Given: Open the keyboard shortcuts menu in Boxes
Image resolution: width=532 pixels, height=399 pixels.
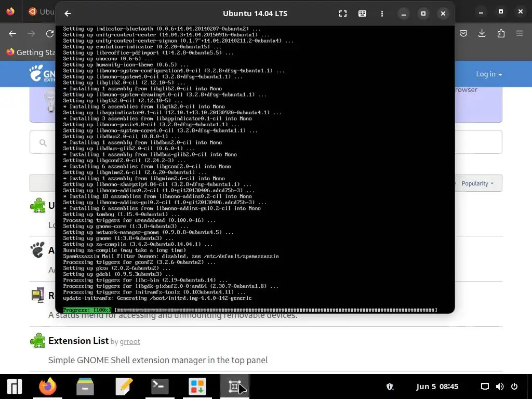Looking at the screenshot, I should 362,14.
